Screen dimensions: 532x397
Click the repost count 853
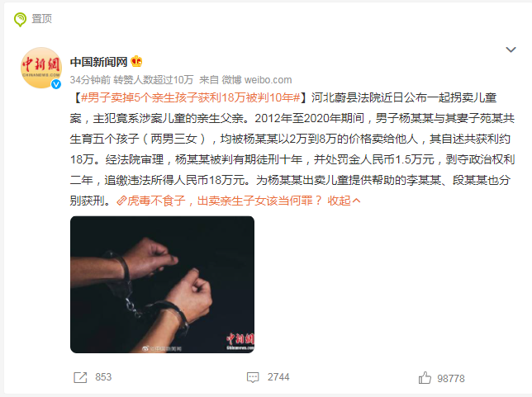(x=103, y=377)
